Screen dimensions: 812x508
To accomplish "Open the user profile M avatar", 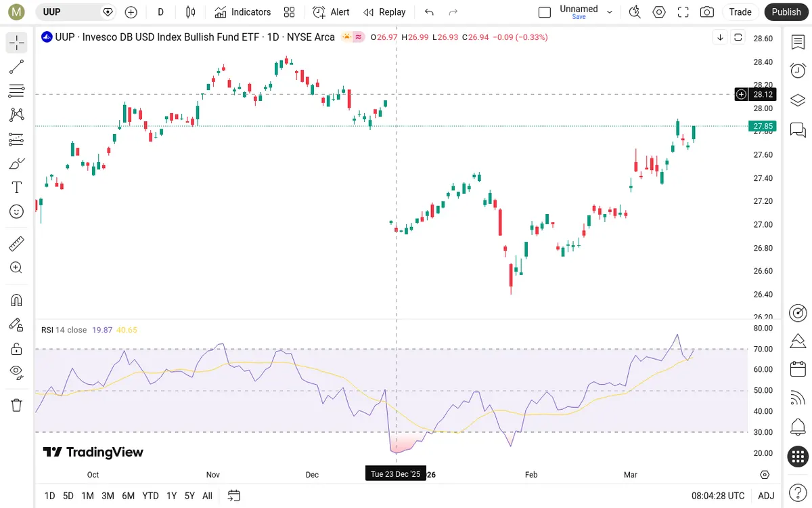I will point(17,12).
